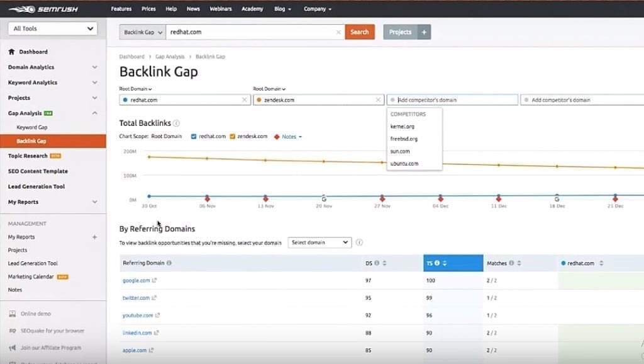The width and height of the screenshot is (644, 364).
Task: Remove redhat.com domain with X icon
Action: point(245,100)
